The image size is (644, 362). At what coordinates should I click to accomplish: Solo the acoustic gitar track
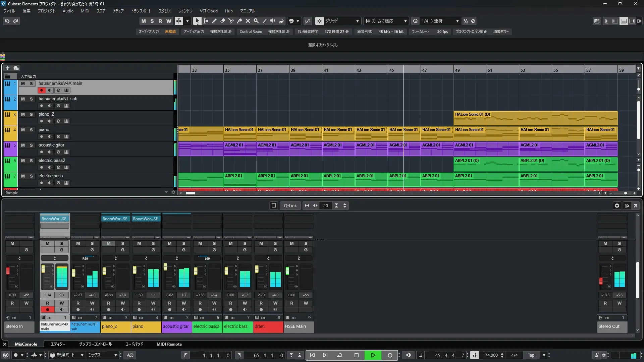coord(31,145)
